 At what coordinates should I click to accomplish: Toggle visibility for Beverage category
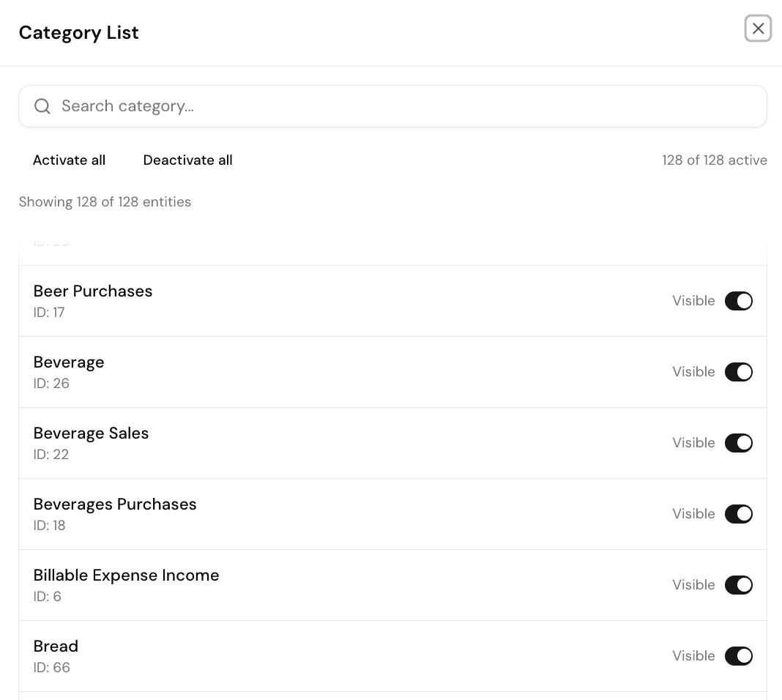pyautogui.click(x=739, y=372)
